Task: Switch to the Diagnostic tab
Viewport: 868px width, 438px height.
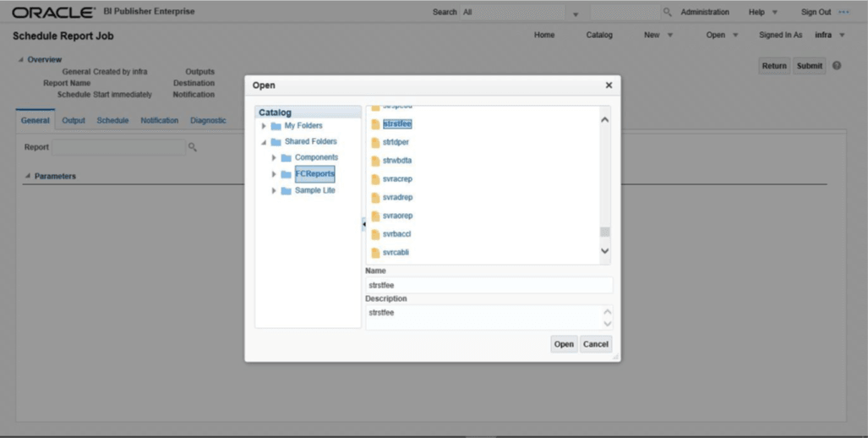Action: pos(208,120)
